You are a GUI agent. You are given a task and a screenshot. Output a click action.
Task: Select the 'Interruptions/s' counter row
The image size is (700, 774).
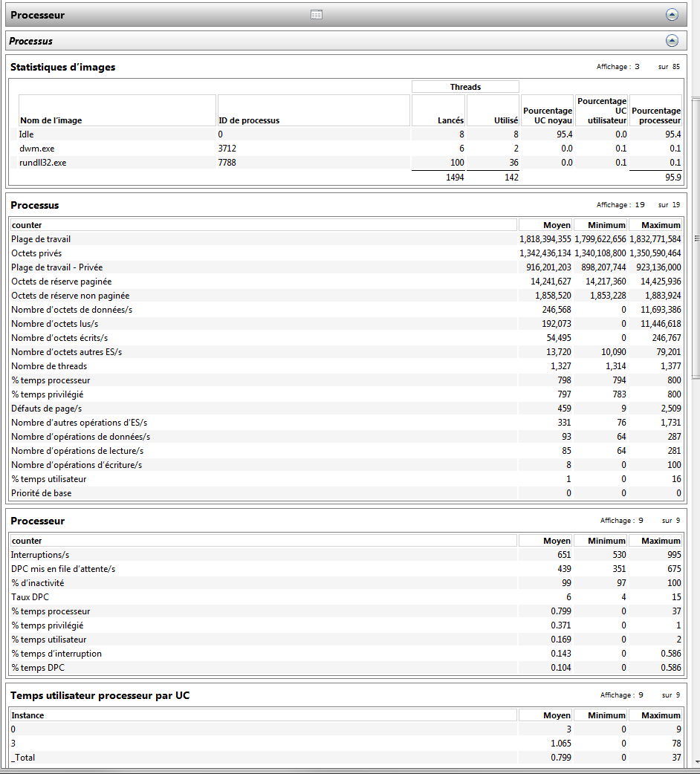(x=346, y=555)
